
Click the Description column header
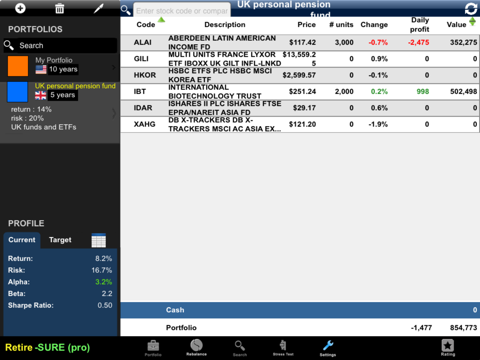click(225, 25)
